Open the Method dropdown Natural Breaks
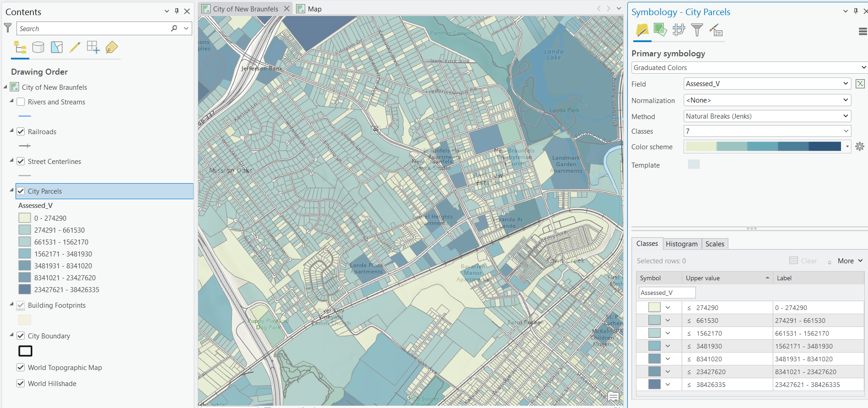 coord(767,116)
